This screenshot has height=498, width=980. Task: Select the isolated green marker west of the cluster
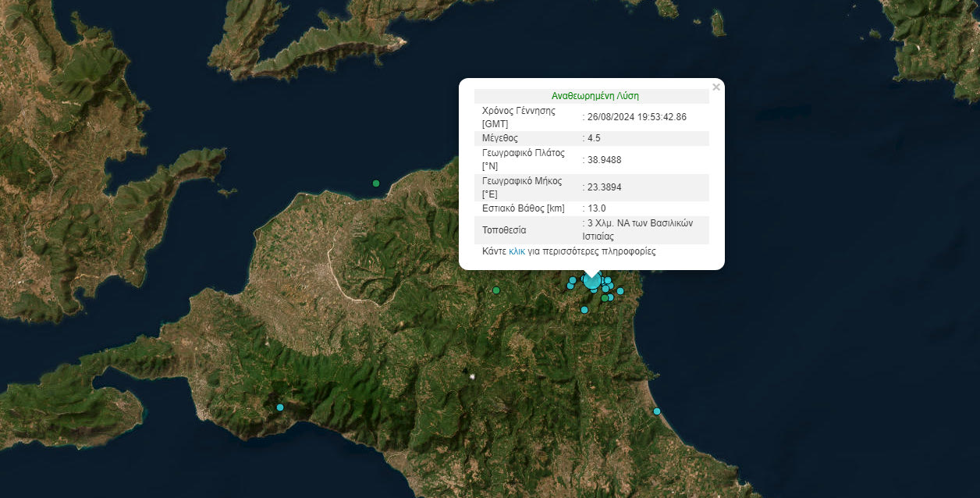(495, 290)
